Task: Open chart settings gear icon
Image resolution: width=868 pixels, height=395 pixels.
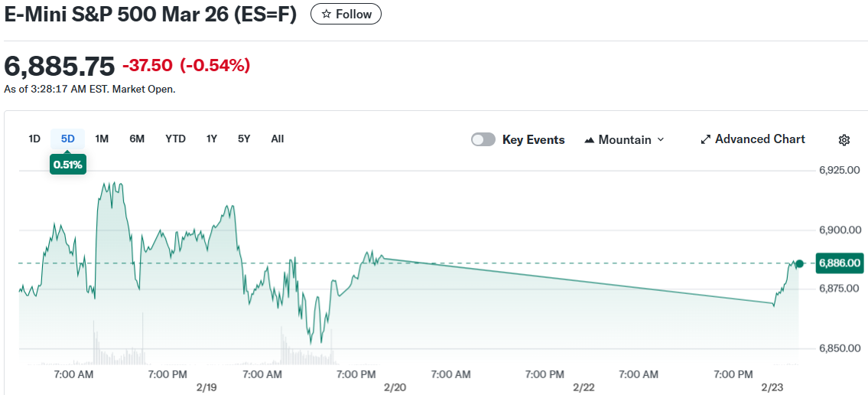Action: tap(844, 140)
